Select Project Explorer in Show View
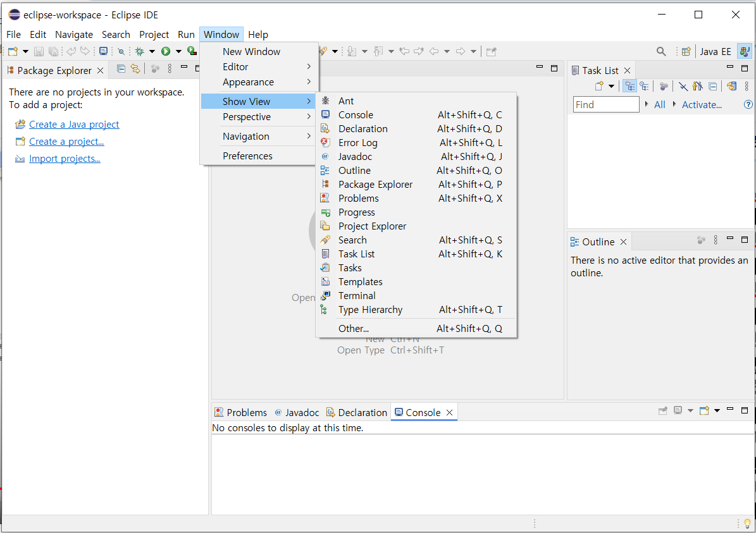Screen dimensions: 756x533 pos(416,226)
